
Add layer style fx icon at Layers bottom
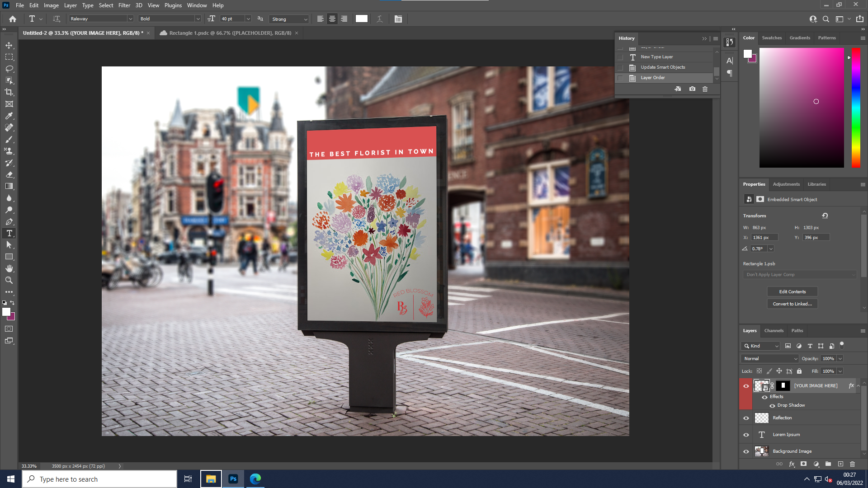(792, 464)
